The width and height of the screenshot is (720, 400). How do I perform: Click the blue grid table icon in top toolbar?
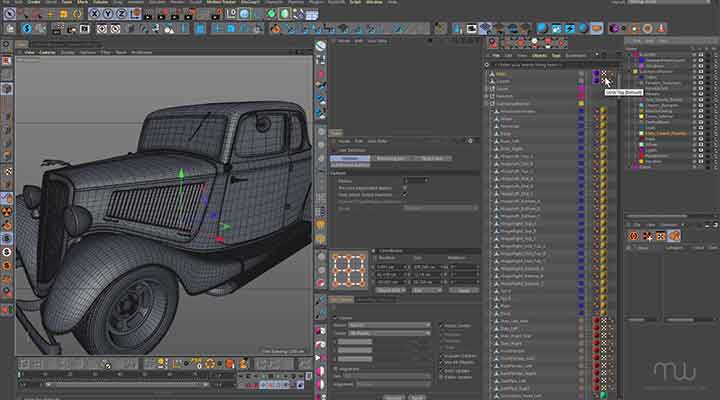pyautogui.click(x=312, y=14)
